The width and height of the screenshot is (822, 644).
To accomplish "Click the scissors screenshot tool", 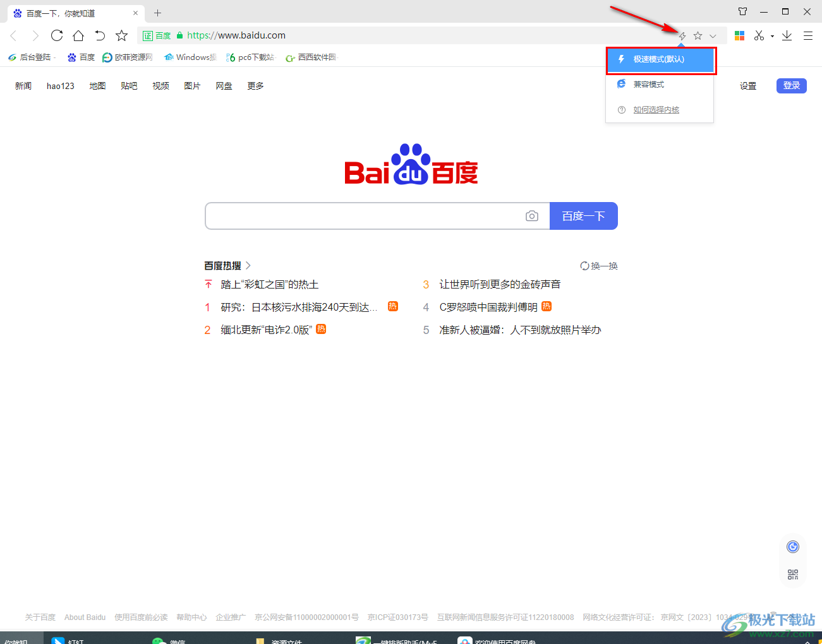I will tap(759, 36).
